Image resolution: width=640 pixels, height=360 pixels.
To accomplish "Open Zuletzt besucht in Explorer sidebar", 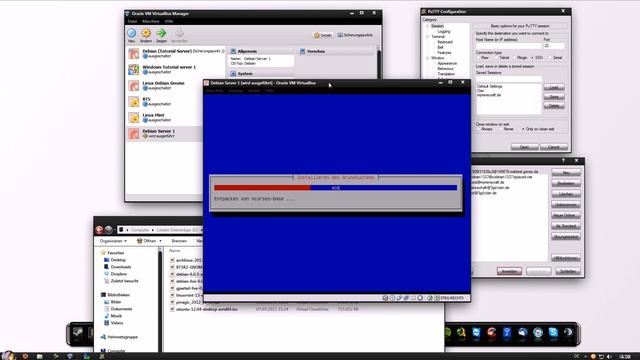I will [121, 281].
